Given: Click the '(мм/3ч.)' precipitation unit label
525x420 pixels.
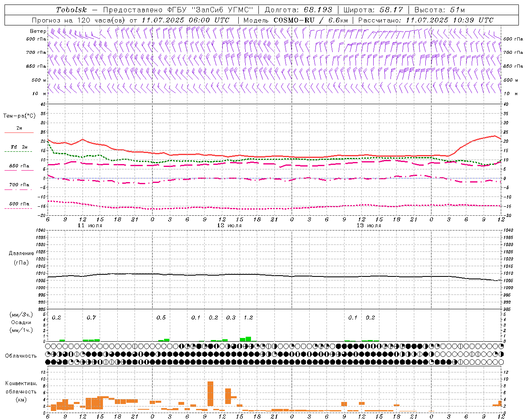Looking at the screenshot, I should coord(21,315).
